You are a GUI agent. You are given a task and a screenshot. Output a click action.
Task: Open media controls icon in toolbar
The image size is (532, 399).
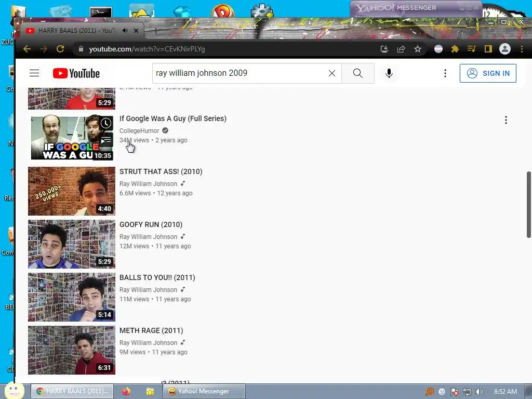471,49
